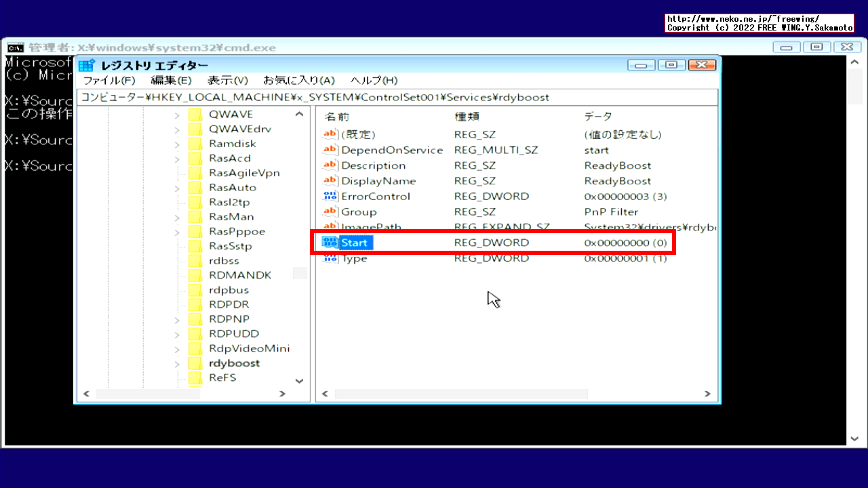Click the Registry Editor title bar icon
Viewport: 868px width, 488px height.
(x=85, y=64)
